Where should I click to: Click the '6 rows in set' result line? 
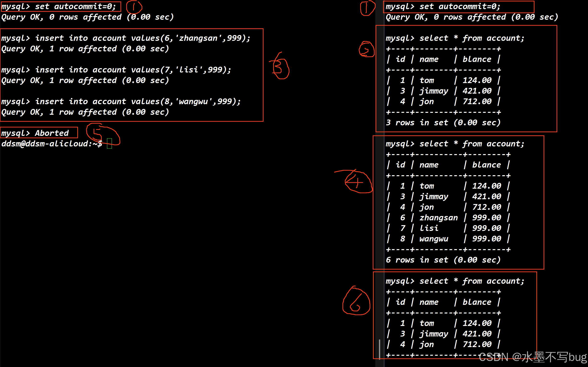pyautogui.click(x=443, y=260)
